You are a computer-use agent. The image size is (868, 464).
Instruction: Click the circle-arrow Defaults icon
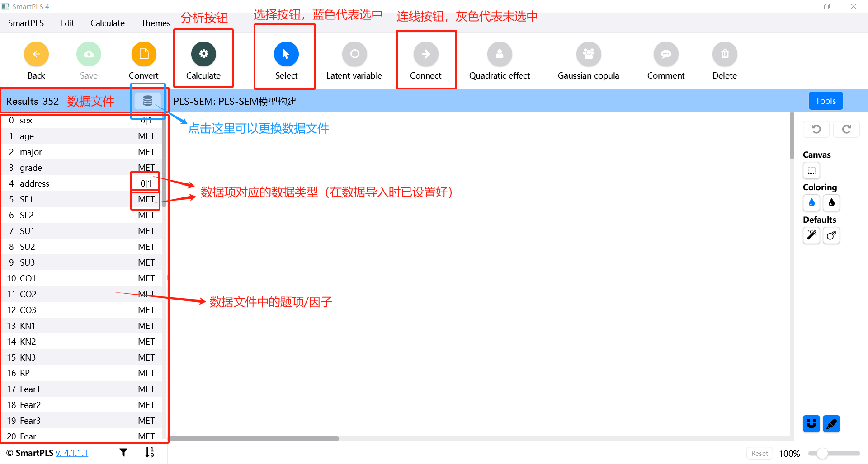tap(831, 235)
